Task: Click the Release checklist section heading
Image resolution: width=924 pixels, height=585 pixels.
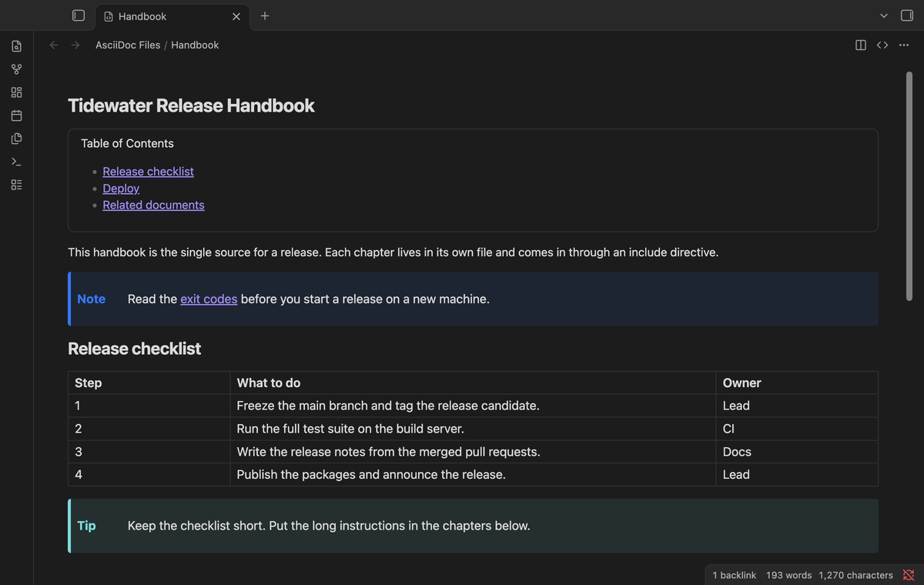Action: (134, 349)
